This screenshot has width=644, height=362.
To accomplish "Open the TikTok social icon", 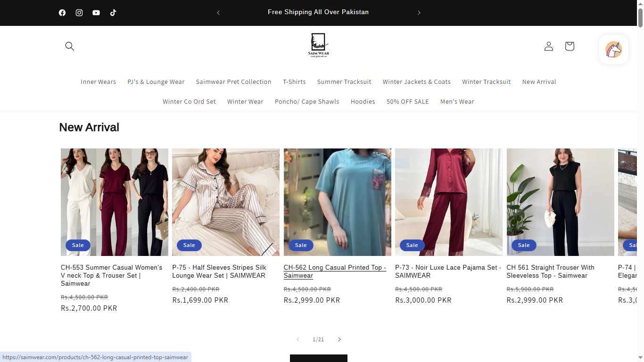I will point(113,13).
